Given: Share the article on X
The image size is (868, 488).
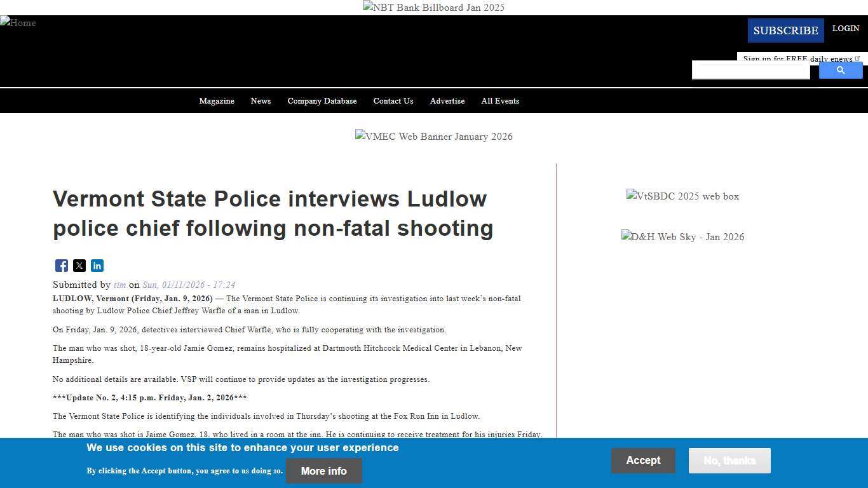Looking at the screenshot, I should coord(79,266).
